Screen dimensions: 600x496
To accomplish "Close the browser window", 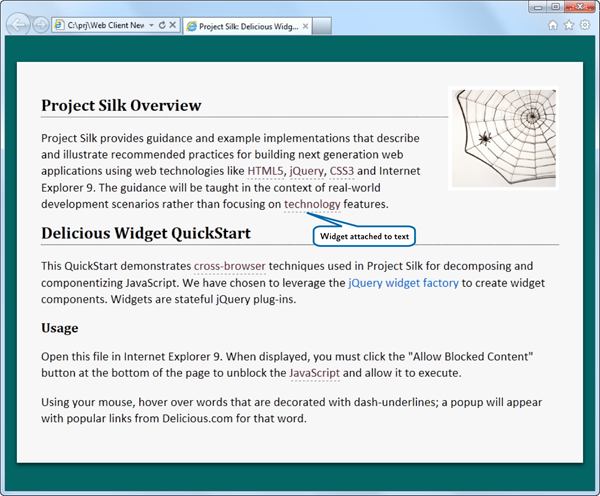I will (x=580, y=7).
